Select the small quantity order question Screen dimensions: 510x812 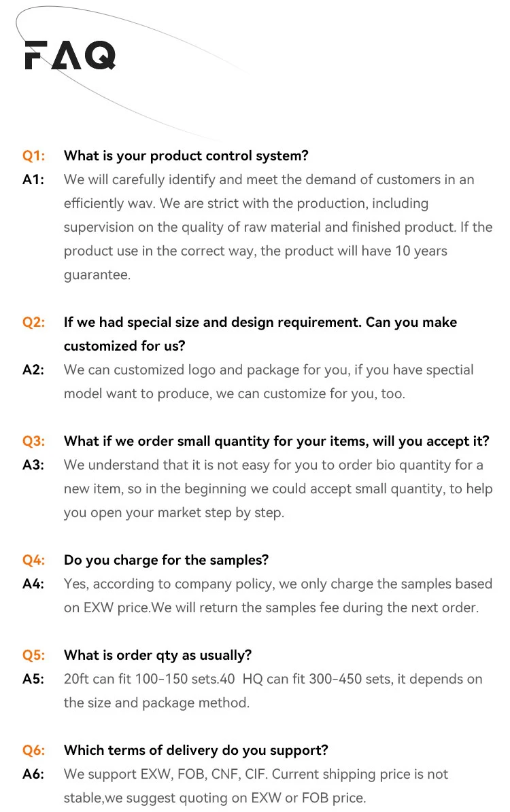[276, 442]
